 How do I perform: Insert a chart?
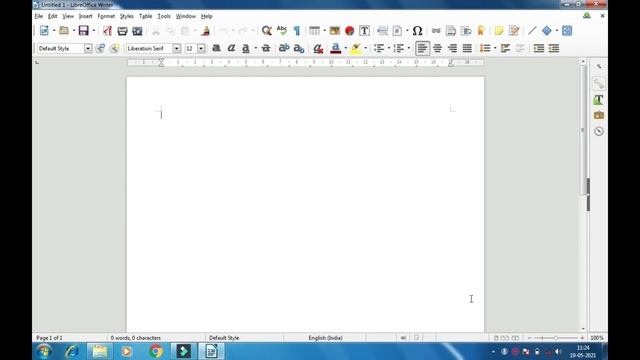pos(349,31)
